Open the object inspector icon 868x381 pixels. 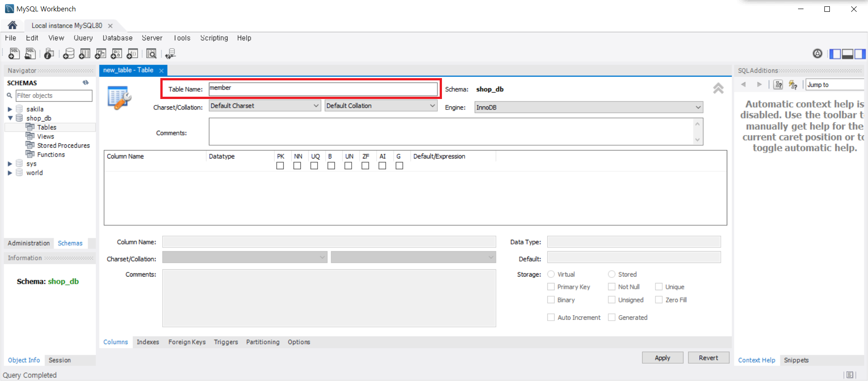49,54
